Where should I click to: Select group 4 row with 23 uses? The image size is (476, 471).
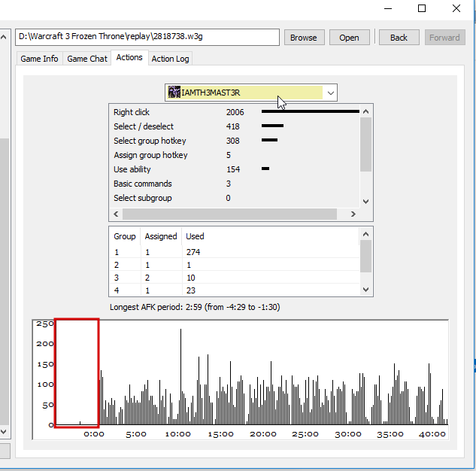pos(235,290)
